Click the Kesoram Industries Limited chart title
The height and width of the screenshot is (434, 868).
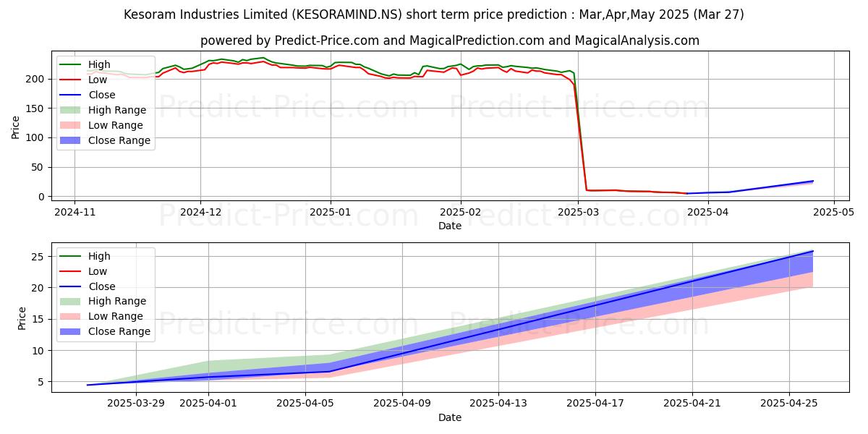(x=434, y=14)
